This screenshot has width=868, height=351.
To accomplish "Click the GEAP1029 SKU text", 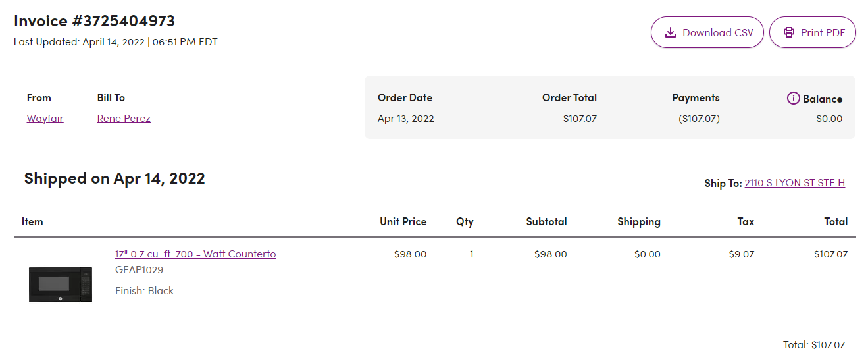I will [x=140, y=270].
